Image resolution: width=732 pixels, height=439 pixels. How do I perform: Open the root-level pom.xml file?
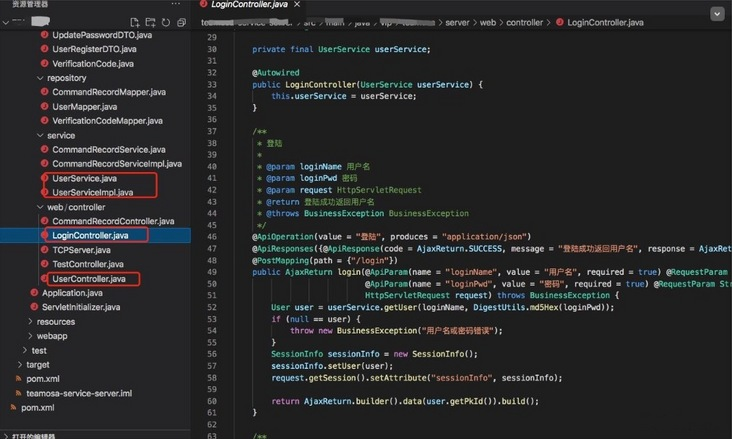click(37, 407)
